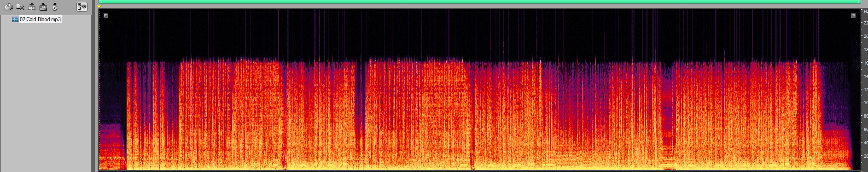Click the blue waveform icon beside Cold Blood
The image size is (868, 172).
pyautogui.click(x=15, y=19)
